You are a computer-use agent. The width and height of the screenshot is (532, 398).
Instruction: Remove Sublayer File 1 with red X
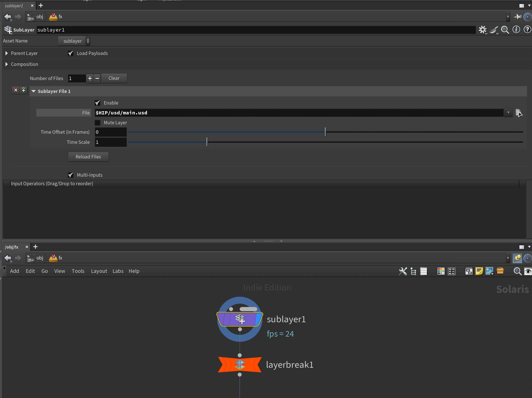click(16, 90)
